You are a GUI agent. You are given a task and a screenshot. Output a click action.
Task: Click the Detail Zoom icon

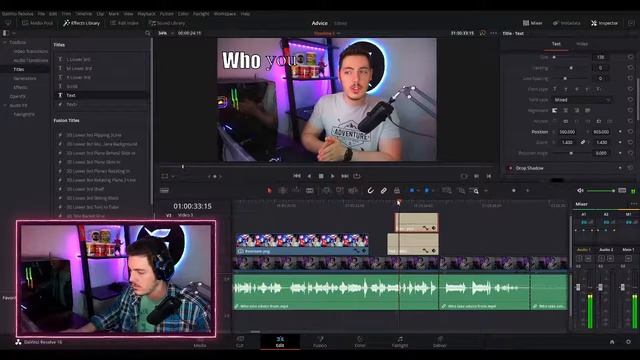click(461, 191)
